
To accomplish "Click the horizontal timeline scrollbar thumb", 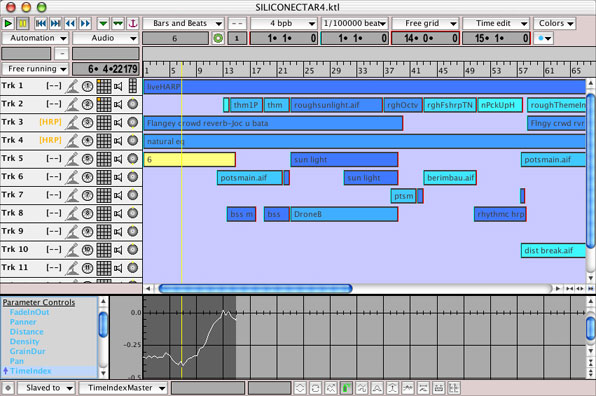I will click(255, 288).
